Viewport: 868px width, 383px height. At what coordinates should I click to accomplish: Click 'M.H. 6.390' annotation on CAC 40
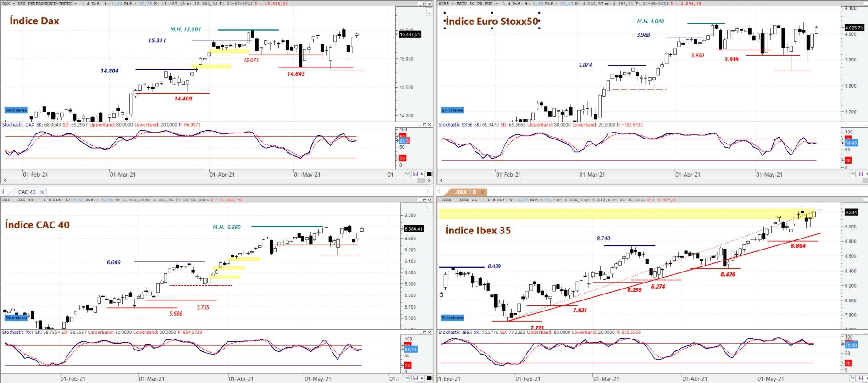coord(227,227)
